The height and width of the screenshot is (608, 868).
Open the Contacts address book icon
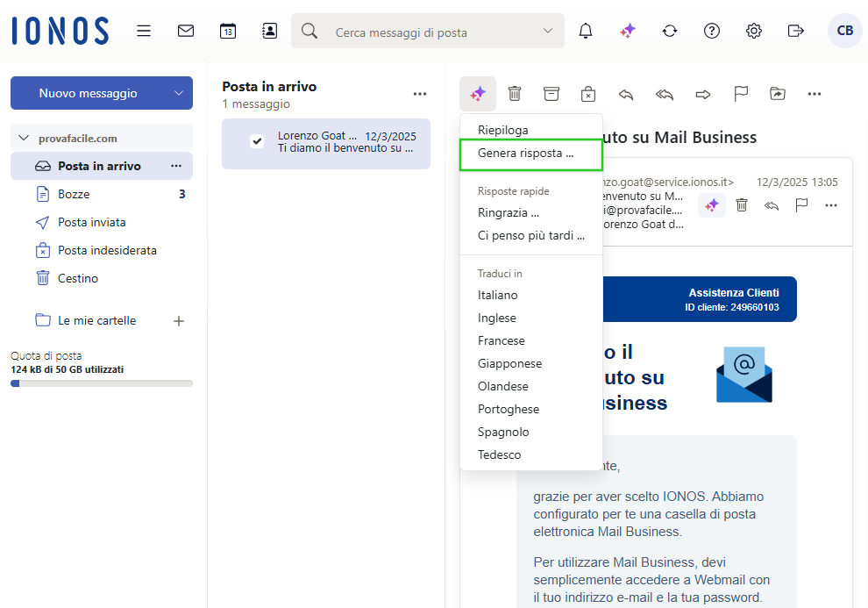(x=269, y=31)
